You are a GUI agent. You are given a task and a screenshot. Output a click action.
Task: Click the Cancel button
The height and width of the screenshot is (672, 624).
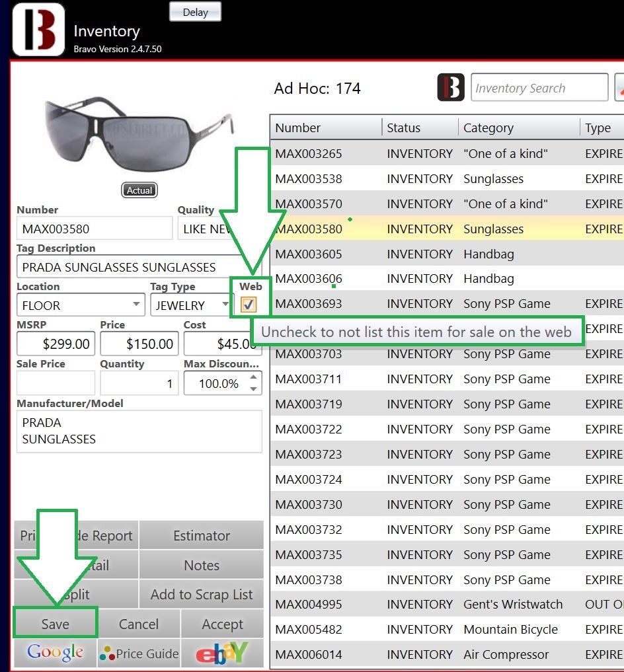click(x=139, y=624)
